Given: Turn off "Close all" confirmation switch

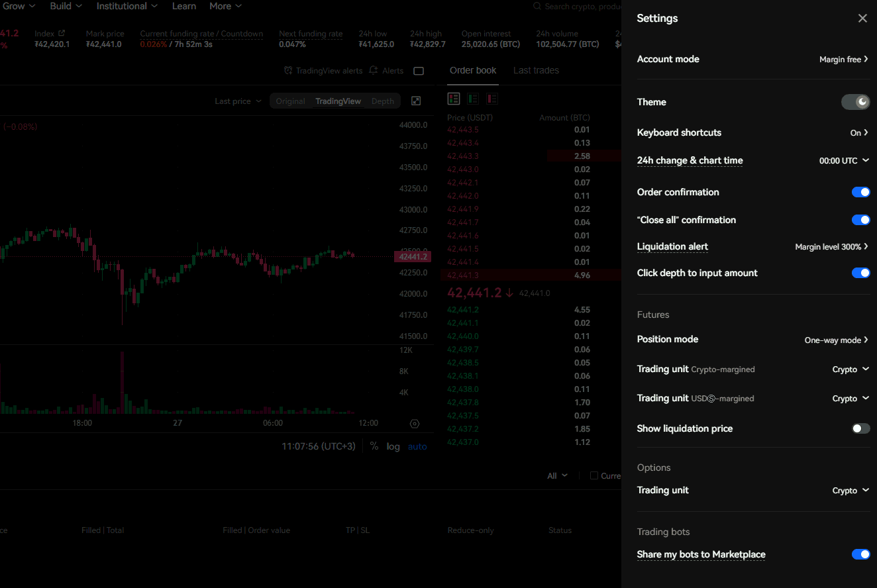Looking at the screenshot, I should 860,220.
